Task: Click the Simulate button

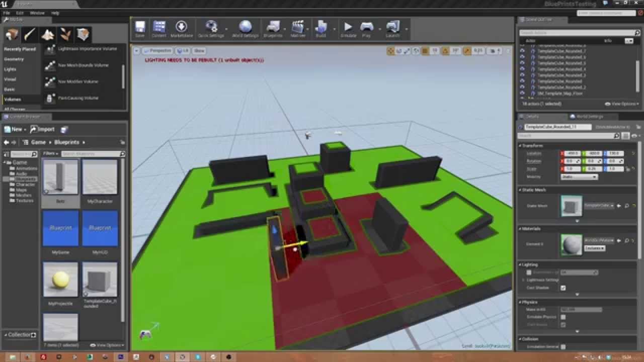Action: pyautogui.click(x=348, y=28)
